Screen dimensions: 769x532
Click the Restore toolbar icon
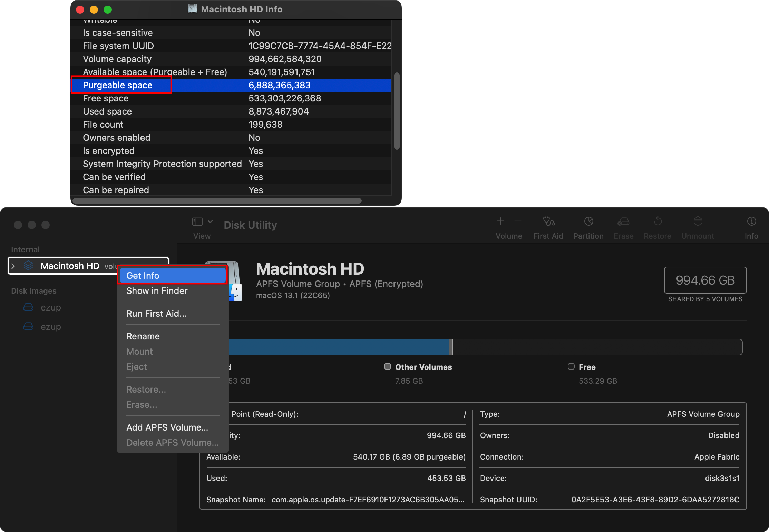[658, 221]
